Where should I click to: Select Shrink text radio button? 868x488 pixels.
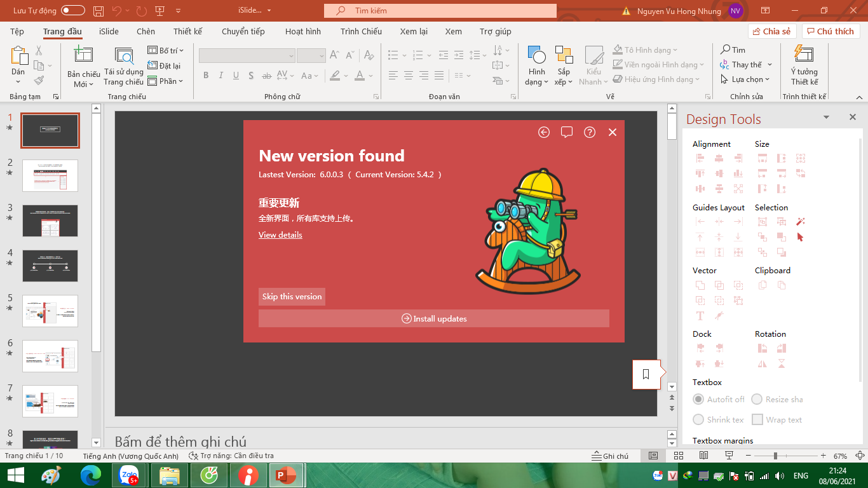698,419
